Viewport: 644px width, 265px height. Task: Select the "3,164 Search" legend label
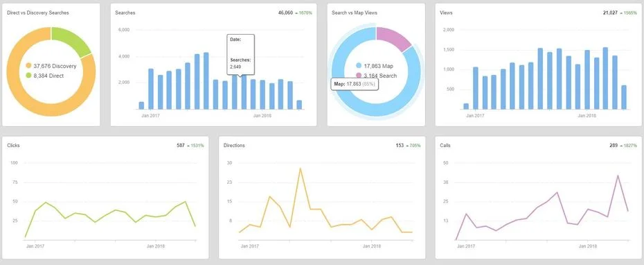(x=380, y=76)
